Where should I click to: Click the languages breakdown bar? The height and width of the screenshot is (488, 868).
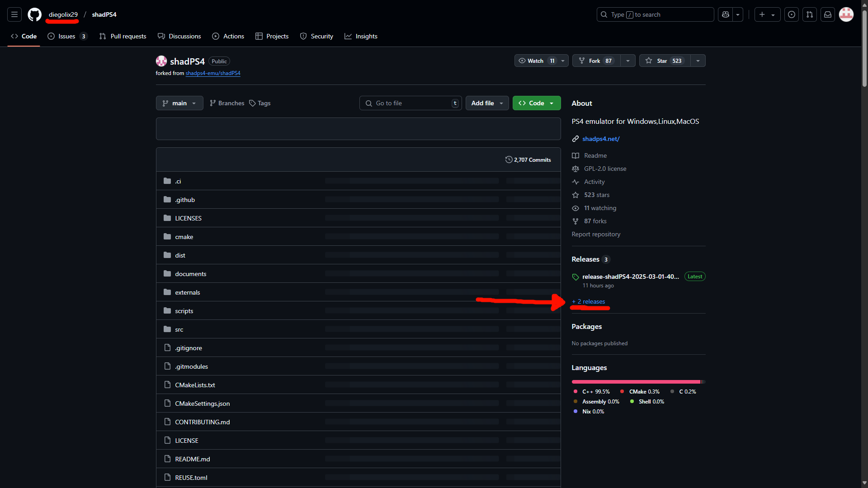pos(638,382)
